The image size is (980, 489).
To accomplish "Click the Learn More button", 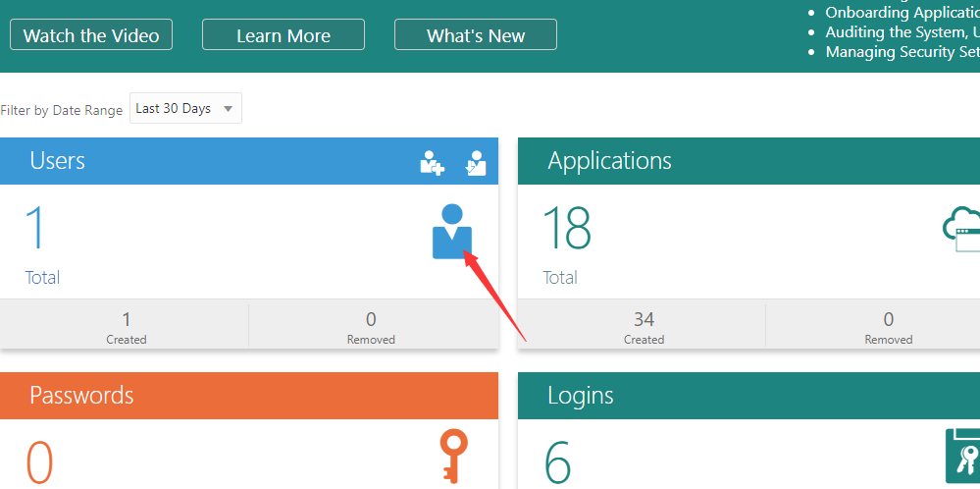I will pyautogui.click(x=284, y=35).
